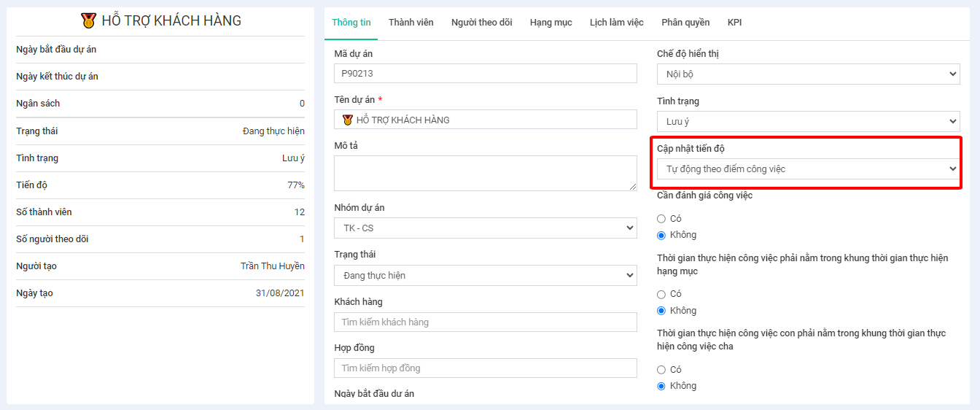Focus the Tìm kiếm khách hàng search field

(485, 322)
